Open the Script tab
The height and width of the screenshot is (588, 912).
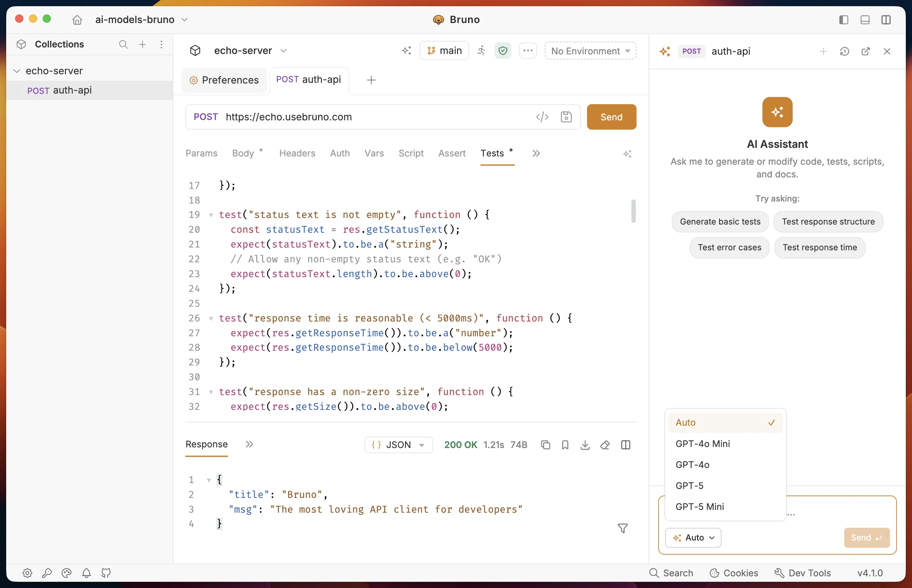[411, 153]
